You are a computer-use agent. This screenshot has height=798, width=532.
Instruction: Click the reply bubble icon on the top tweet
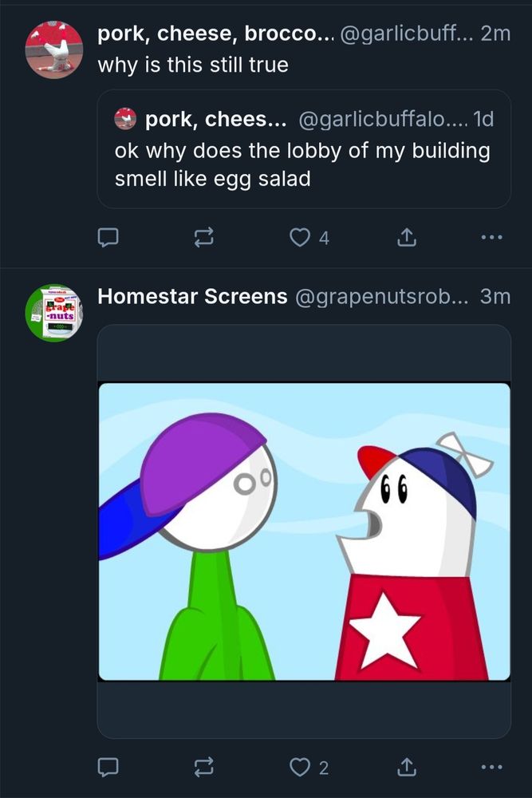[108, 237]
